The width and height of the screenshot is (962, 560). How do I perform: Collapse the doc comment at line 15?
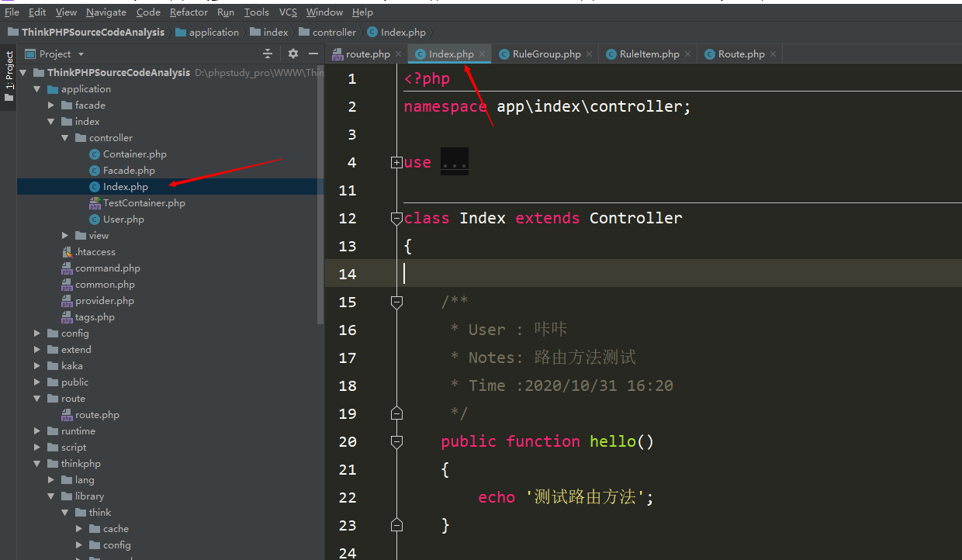[396, 302]
